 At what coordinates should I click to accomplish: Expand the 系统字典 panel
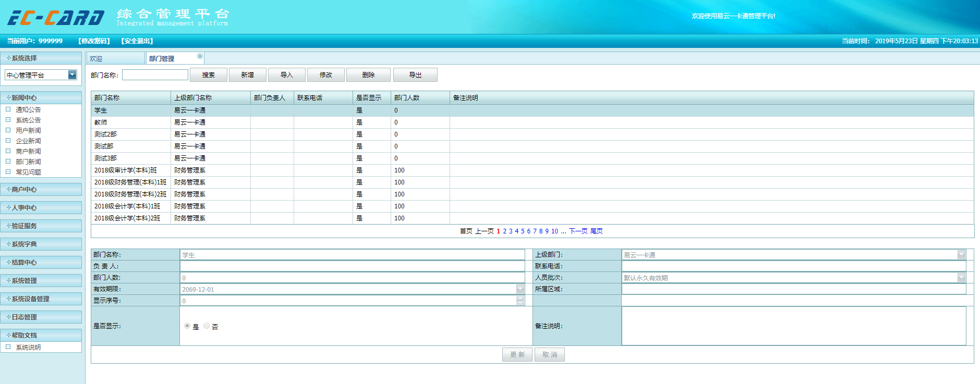(41, 244)
